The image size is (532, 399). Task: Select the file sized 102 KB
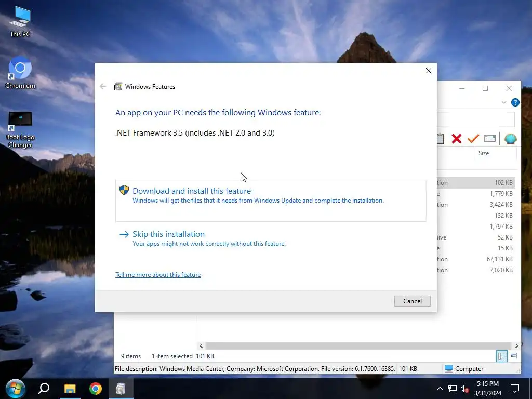click(476, 182)
